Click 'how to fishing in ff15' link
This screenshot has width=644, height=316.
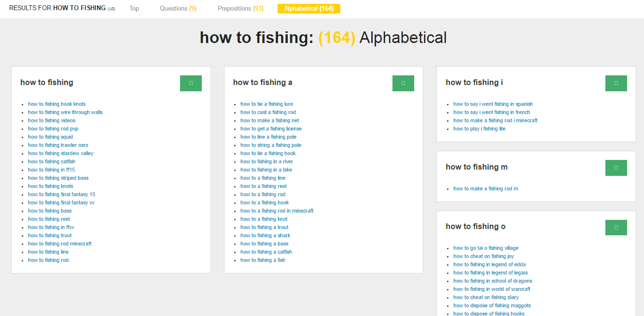(x=51, y=170)
